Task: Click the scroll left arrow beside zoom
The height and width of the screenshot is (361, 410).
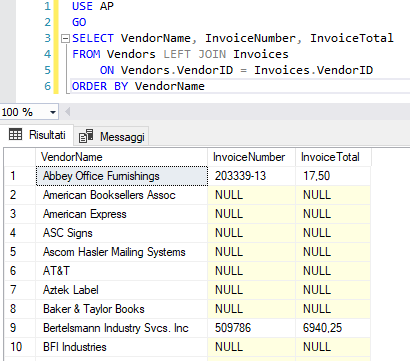Action: pos(67,112)
